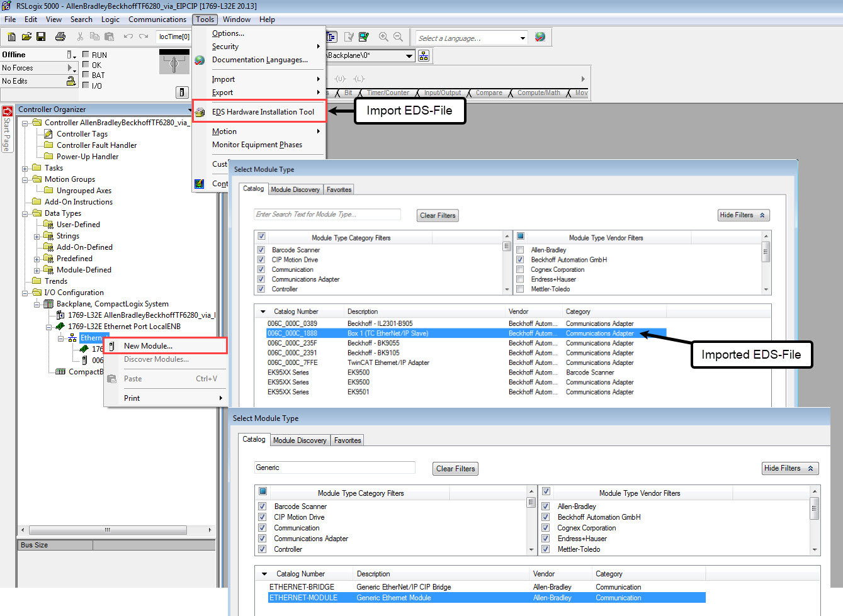Click the Vendor column header in upper dialog
The width and height of the screenshot is (843, 616).
click(519, 311)
